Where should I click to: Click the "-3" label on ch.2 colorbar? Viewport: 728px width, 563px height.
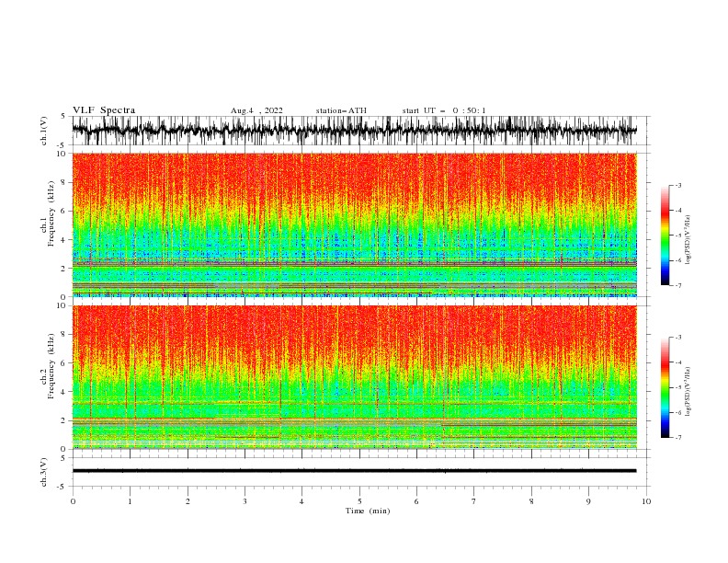tap(677, 338)
